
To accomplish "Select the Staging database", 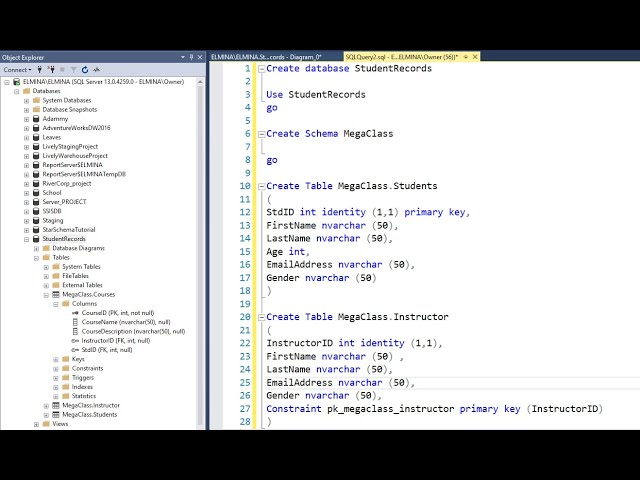I will coord(53,220).
